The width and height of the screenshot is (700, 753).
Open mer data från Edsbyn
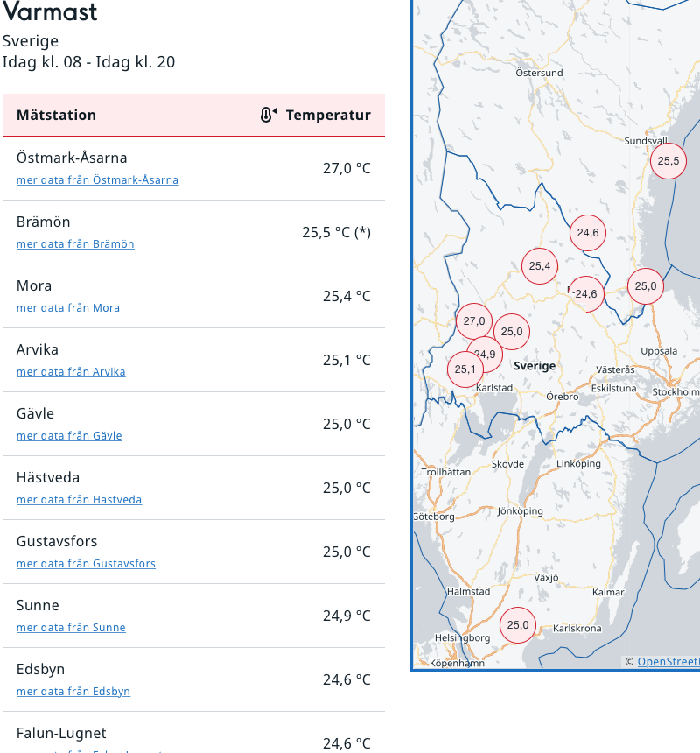(73, 691)
